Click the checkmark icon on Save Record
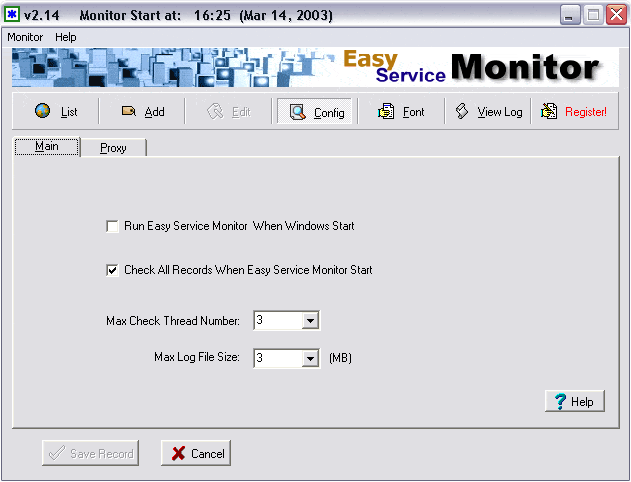Image resolution: width=631 pixels, height=482 pixels. point(56,453)
